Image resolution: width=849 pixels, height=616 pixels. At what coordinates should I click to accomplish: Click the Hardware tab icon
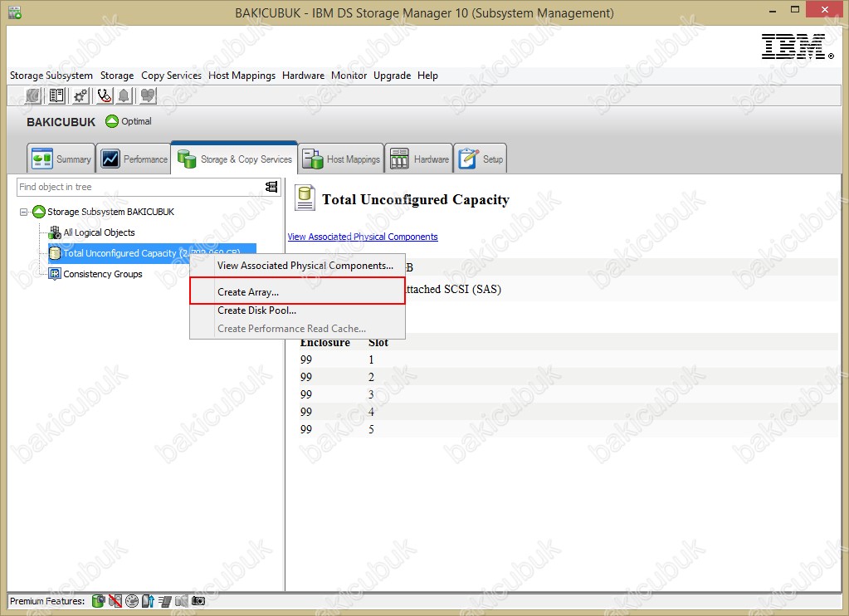[x=399, y=159]
